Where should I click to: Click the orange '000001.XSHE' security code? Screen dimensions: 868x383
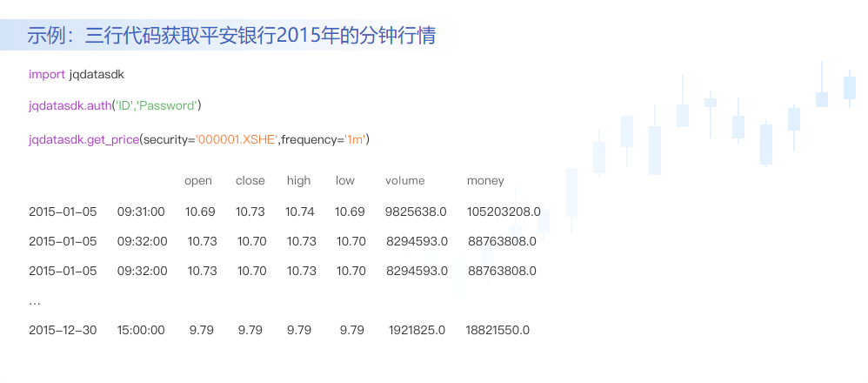(x=237, y=139)
